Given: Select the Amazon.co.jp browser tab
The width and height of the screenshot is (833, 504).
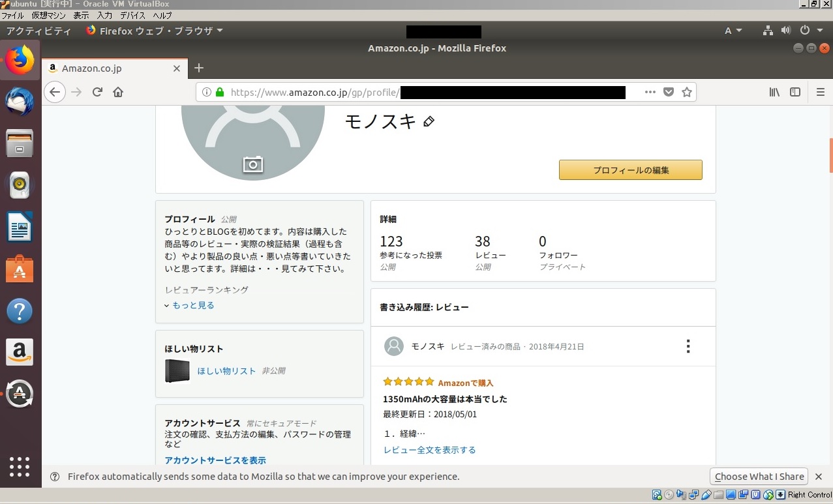Looking at the screenshot, I should 115,68.
